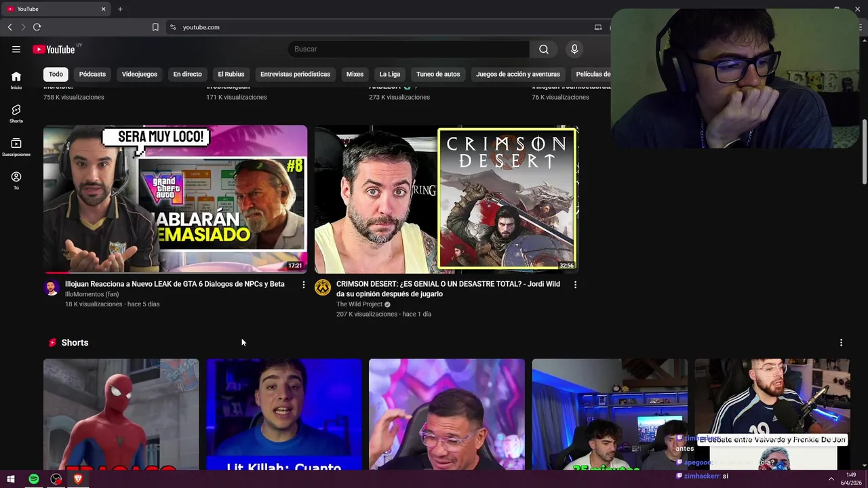Open the Tú profile section

click(16, 180)
